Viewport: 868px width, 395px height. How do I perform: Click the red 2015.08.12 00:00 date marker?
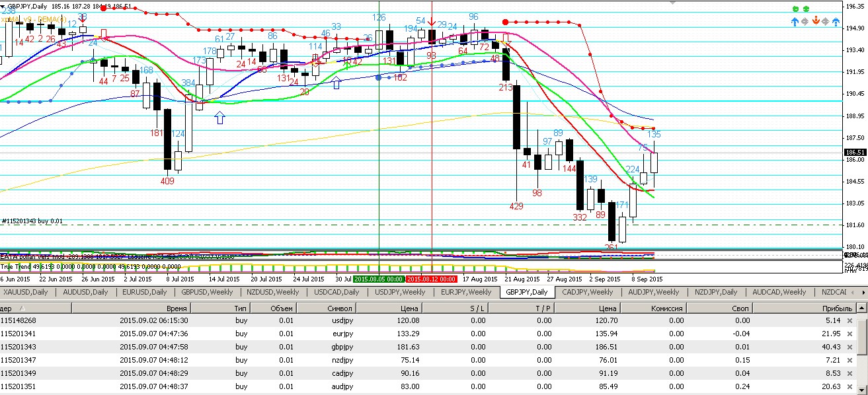[432, 279]
